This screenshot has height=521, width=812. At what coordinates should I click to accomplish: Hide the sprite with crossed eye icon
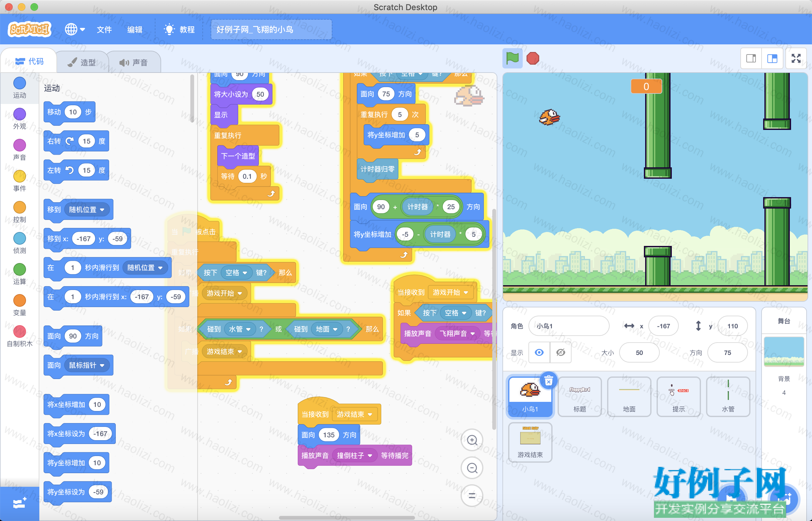coord(561,352)
